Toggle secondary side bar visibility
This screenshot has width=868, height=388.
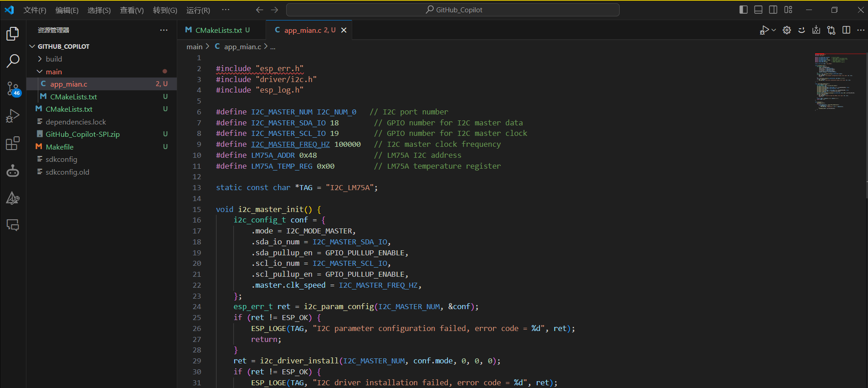point(773,10)
